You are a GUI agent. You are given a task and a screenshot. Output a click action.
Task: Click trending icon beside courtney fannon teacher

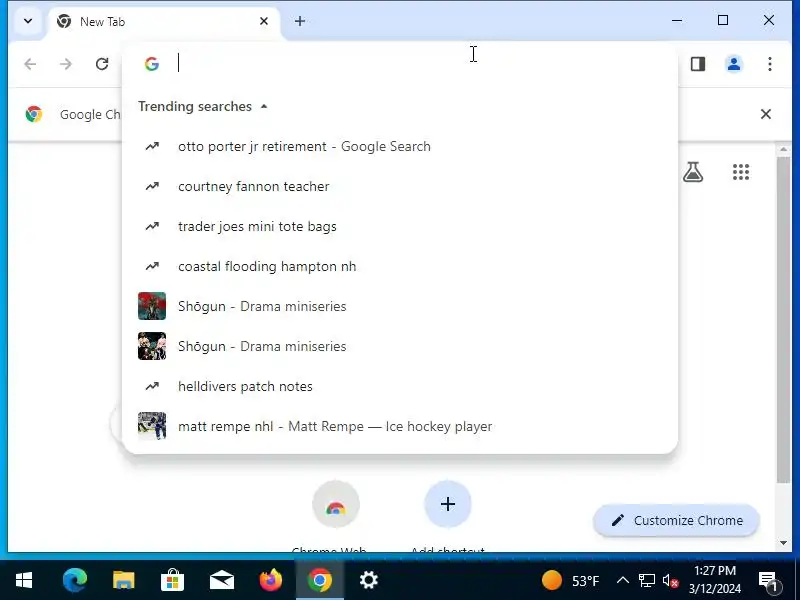pyautogui.click(x=152, y=186)
